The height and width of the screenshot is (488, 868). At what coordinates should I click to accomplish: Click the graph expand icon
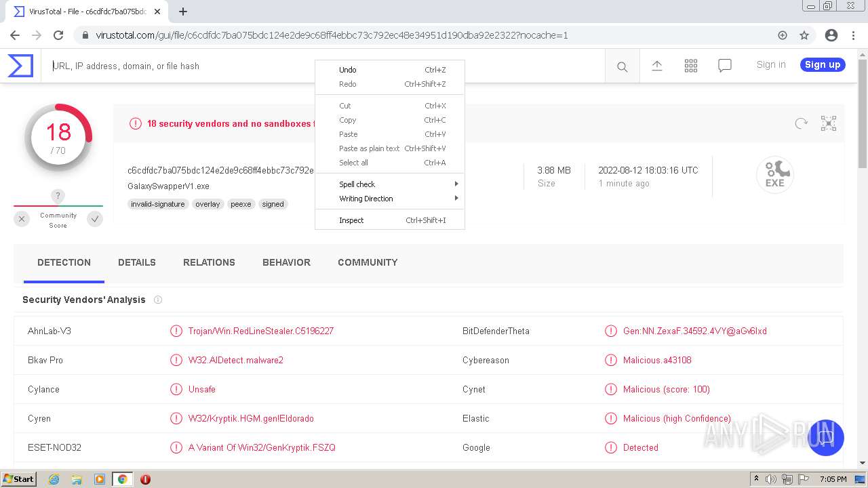829,123
